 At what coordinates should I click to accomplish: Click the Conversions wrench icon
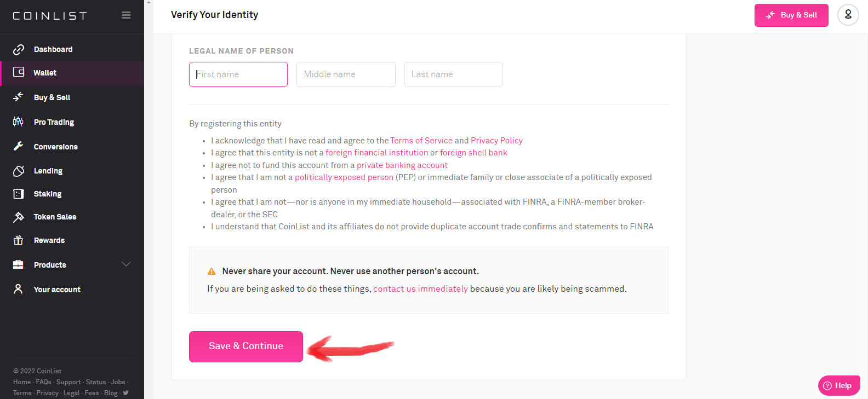tap(18, 146)
